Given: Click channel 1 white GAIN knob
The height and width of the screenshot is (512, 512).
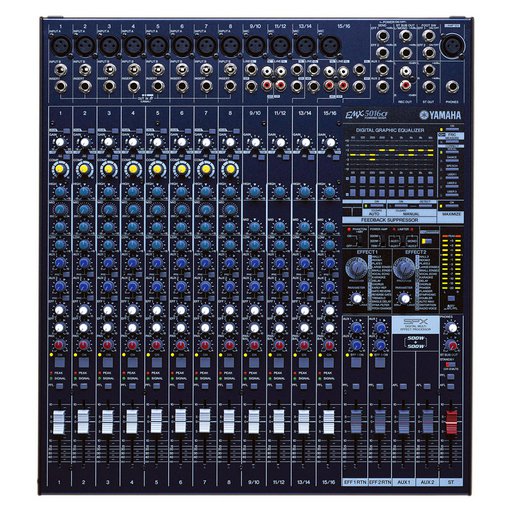Looking at the screenshot, I should (60, 142).
